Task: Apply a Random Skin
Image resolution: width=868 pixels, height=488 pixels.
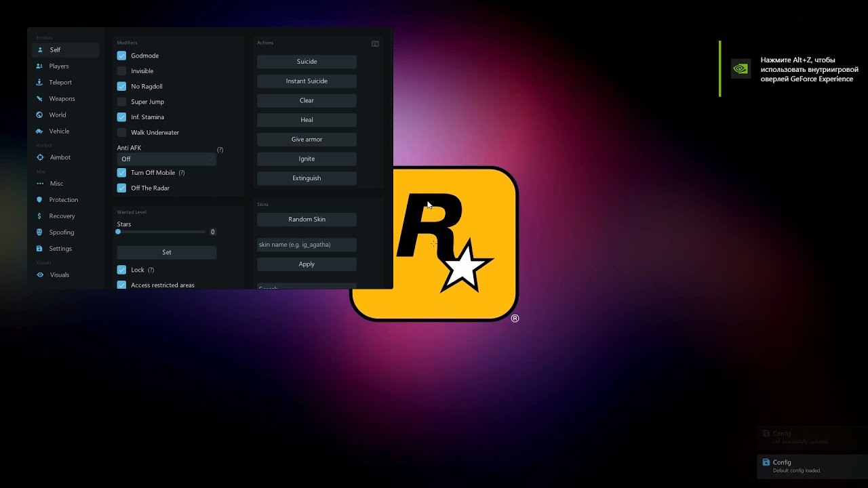Action: [307, 220]
